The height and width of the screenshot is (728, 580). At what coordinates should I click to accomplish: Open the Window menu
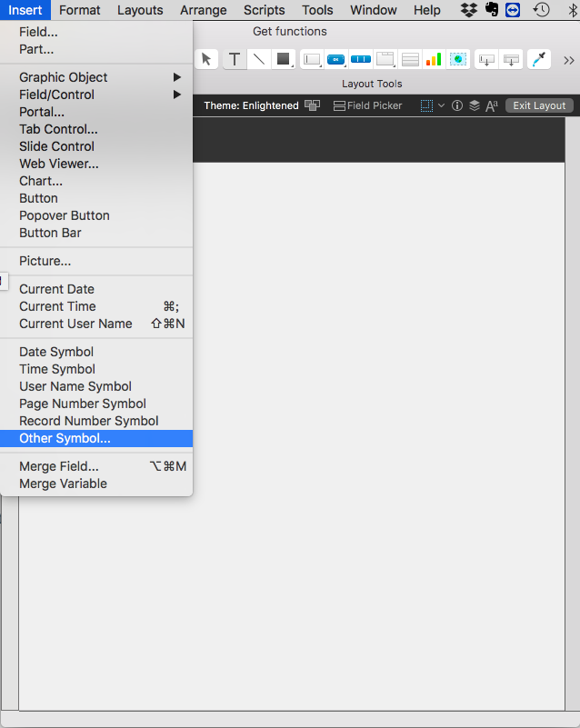coord(374,10)
